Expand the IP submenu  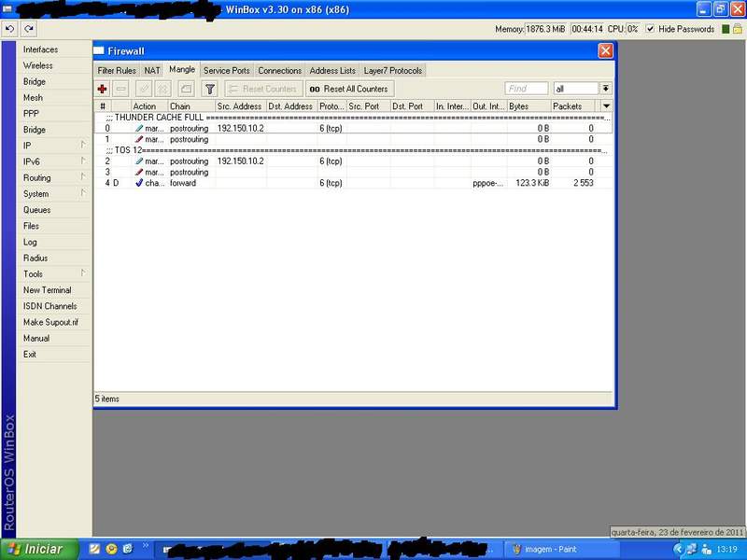click(x=54, y=146)
